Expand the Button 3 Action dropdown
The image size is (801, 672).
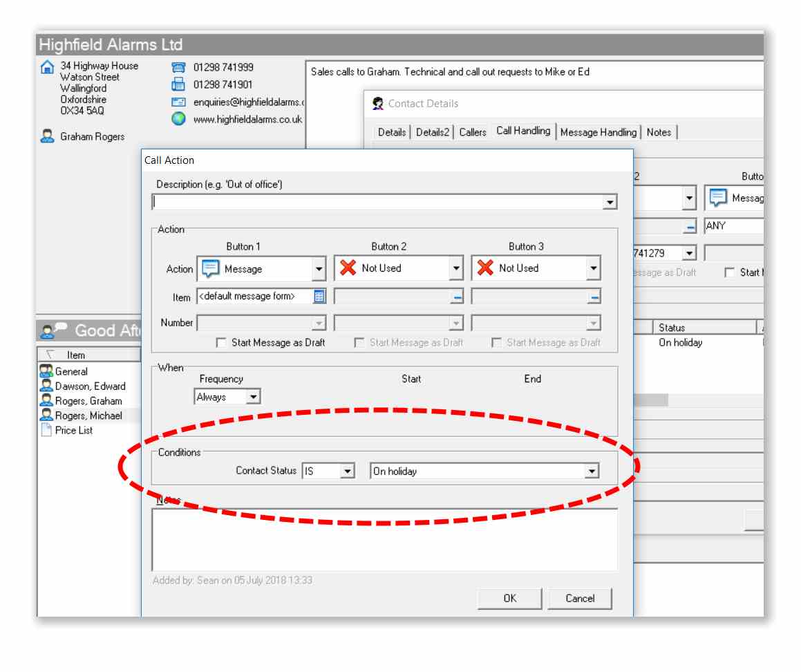coord(593,268)
